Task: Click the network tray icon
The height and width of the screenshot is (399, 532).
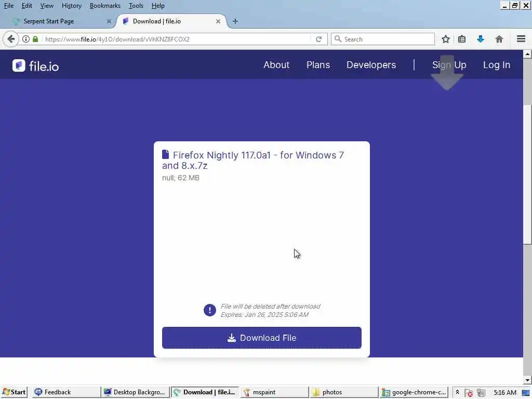Action: pyautogui.click(x=481, y=393)
